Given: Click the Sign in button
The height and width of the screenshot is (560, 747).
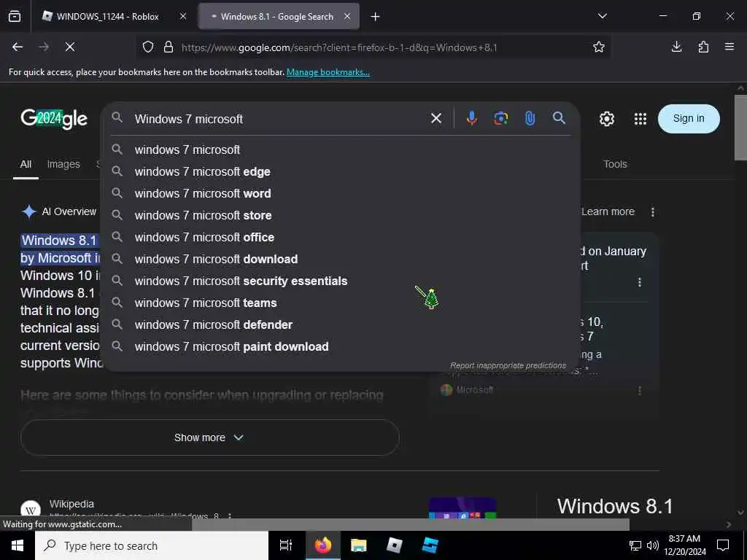Looking at the screenshot, I should pos(689,119).
